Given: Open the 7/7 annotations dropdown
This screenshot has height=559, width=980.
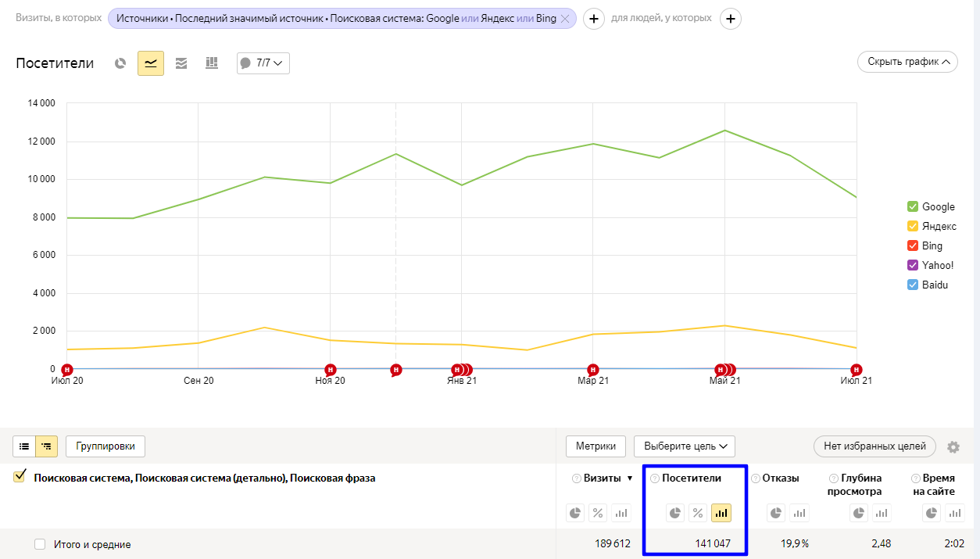Looking at the screenshot, I should pyautogui.click(x=263, y=63).
